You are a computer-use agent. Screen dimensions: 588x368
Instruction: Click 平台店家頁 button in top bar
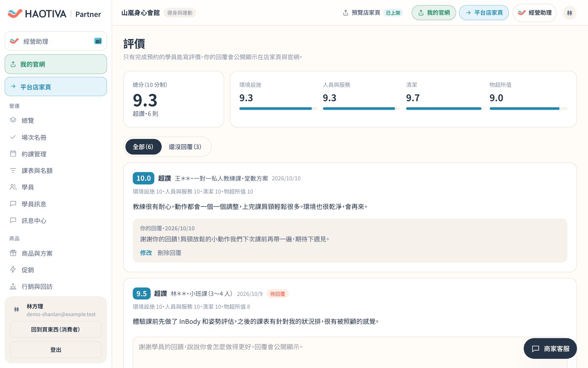click(484, 13)
